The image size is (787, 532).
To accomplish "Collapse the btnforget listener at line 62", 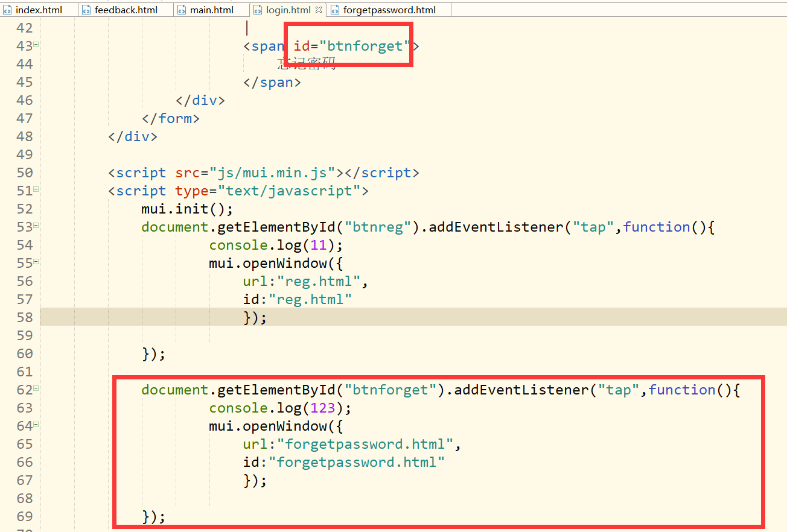I will (37, 388).
